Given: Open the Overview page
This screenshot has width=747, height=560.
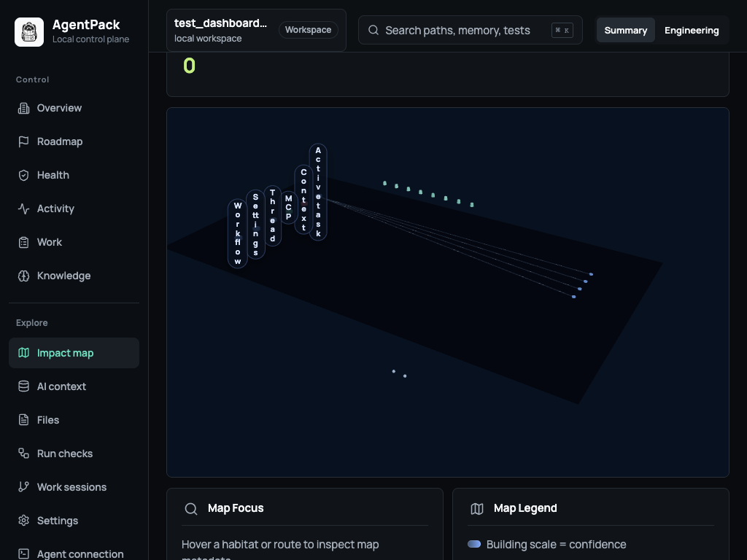Looking at the screenshot, I should (x=74, y=108).
